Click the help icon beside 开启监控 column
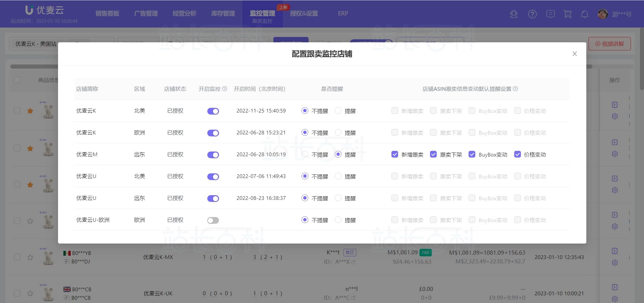This screenshot has height=303, width=644. pos(225,89)
